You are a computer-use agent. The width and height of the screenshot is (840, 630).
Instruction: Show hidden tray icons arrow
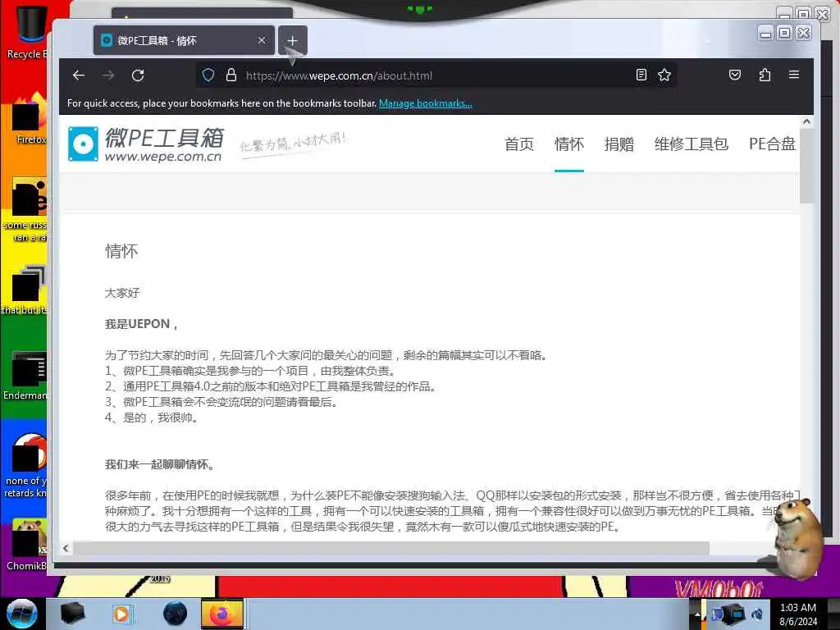(x=697, y=614)
